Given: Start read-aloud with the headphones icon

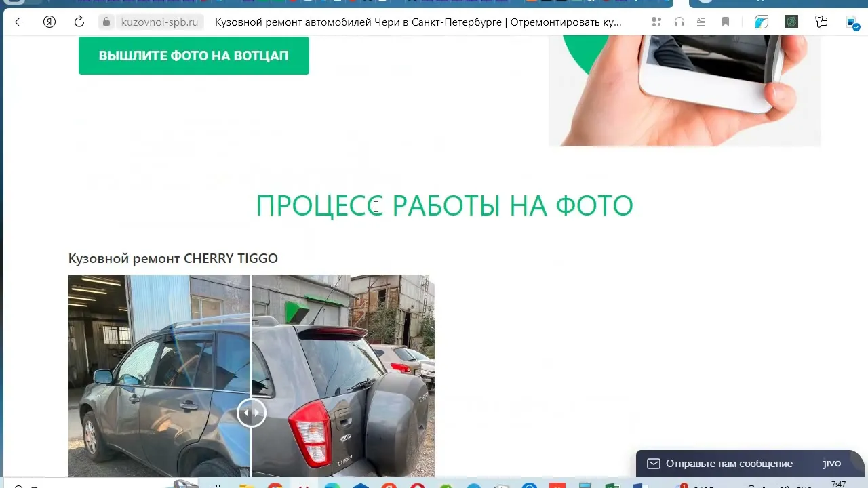Looking at the screenshot, I should pyautogui.click(x=679, y=22).
